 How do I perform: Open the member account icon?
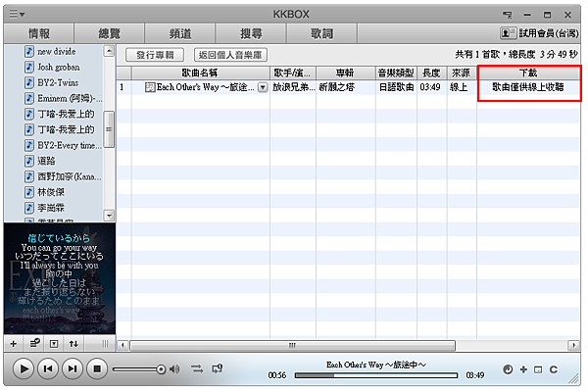point(508,33)
